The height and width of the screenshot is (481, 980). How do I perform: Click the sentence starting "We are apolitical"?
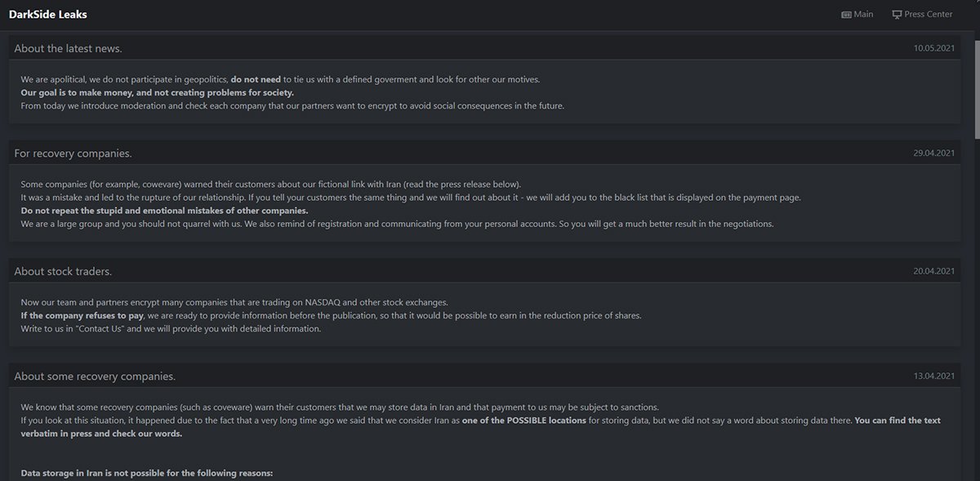[x=122, y=79]
